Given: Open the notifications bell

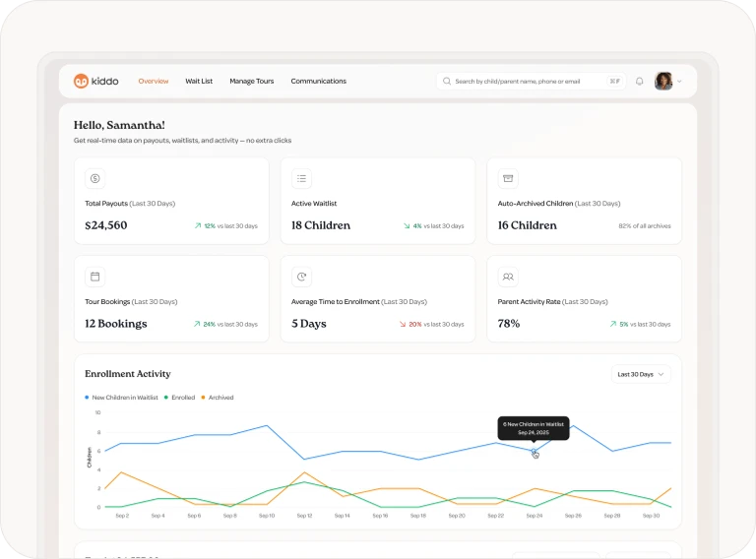Looking at the screenshot, I should (x=639, y=81).
